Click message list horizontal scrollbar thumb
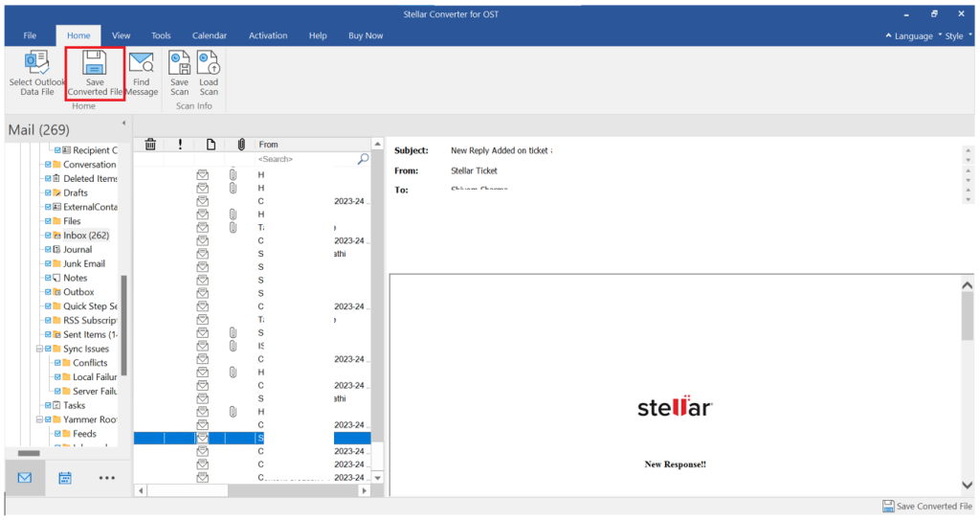This screenshot has height=520, width=980. (x=188, y=491)
